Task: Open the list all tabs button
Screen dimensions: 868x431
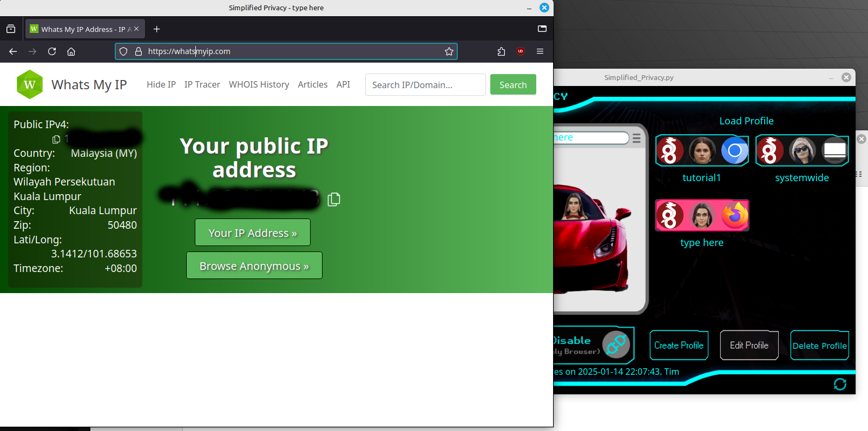Action: [542, 29]
